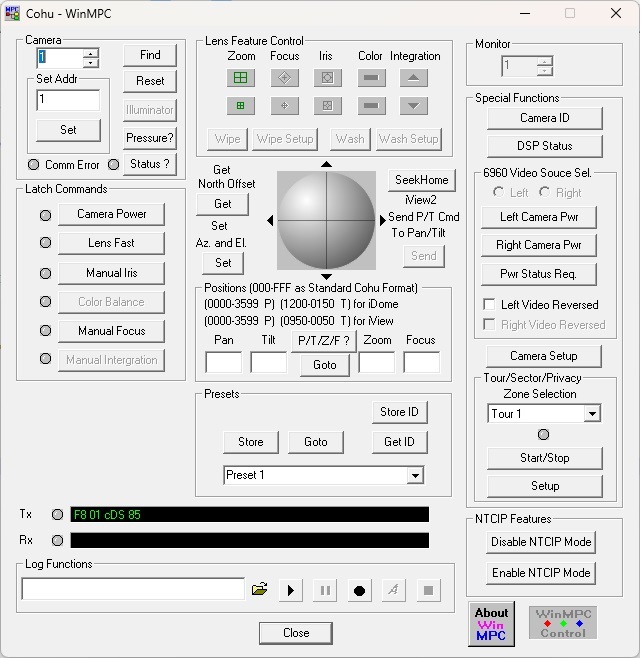Image resolution: width=643 pixels, height=658 pixels.
Task: Click the upper Focus control icon
Action: pyautogui.click(x=284, y=78)
